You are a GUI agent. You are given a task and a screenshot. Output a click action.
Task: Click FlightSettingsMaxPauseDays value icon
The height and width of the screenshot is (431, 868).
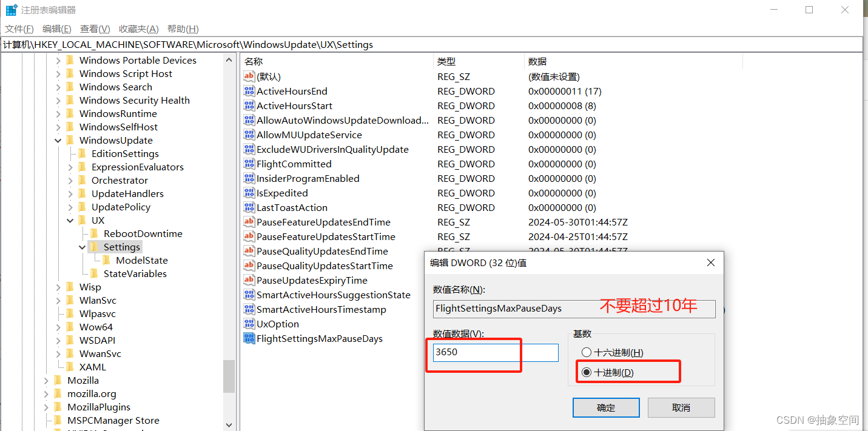point(249,338)
